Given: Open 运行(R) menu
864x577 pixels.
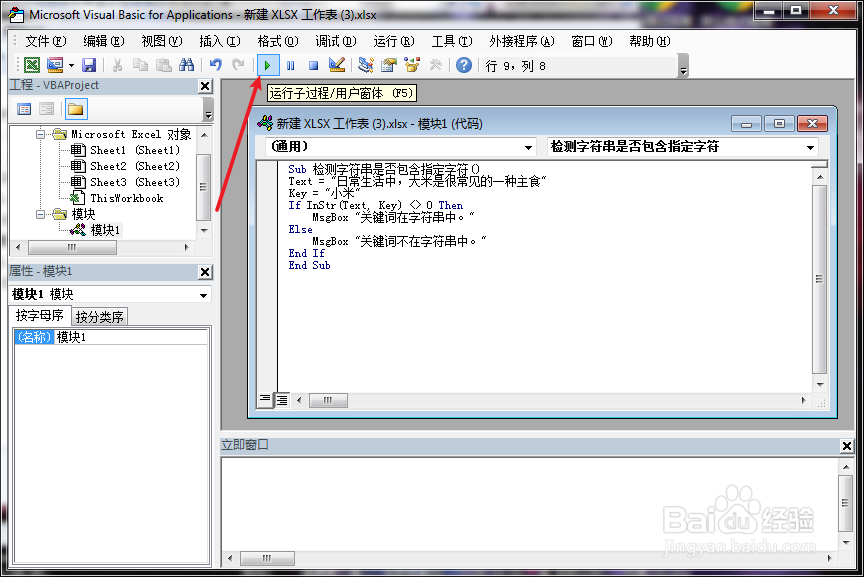Looking at the screenshot, I should click(x=393, y=41).
